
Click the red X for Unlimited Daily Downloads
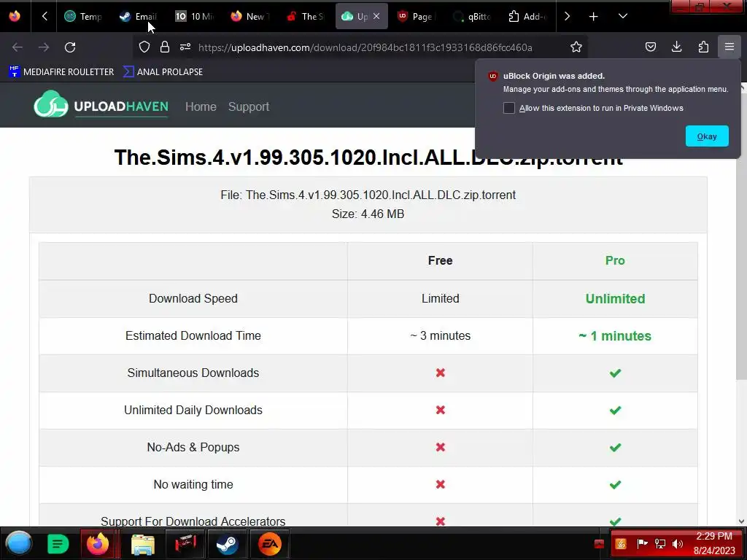tap(440, 410)
